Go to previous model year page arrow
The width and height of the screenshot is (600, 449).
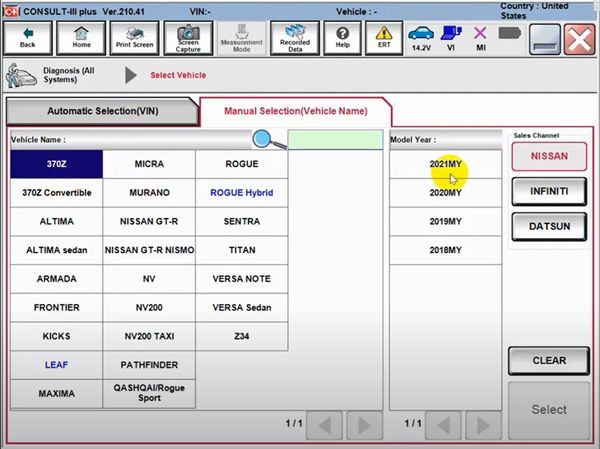point(445,424)
